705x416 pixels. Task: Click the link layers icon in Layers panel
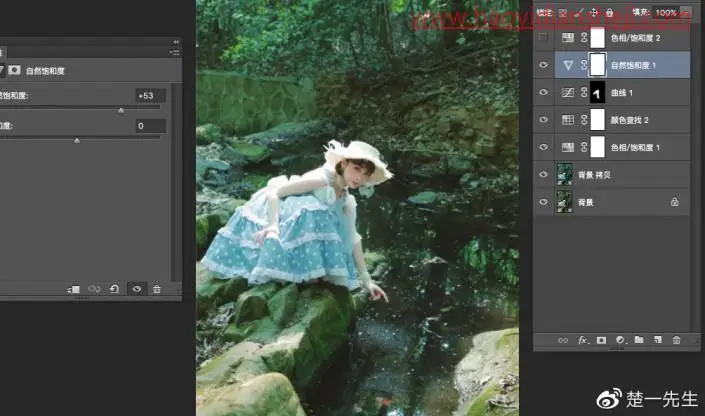(x=563, y=340)
